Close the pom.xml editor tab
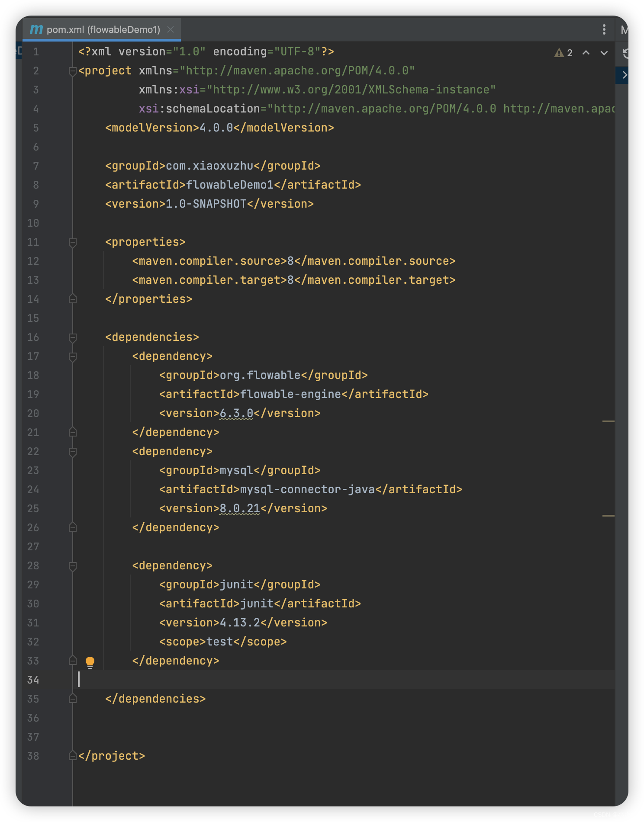The image size is (644, 822). click(x=171, y=29)
